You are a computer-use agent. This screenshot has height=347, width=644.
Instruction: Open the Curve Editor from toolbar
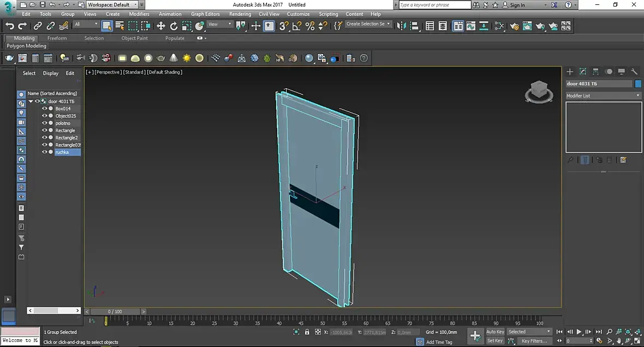point(470,26)
